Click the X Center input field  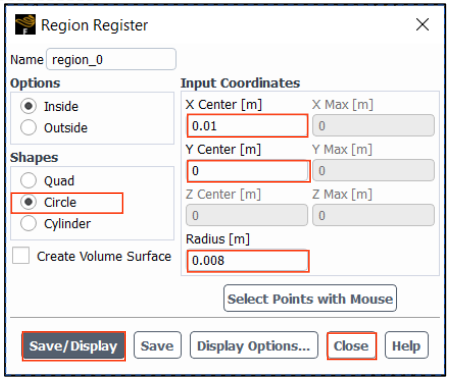click(x=247, y=126)
